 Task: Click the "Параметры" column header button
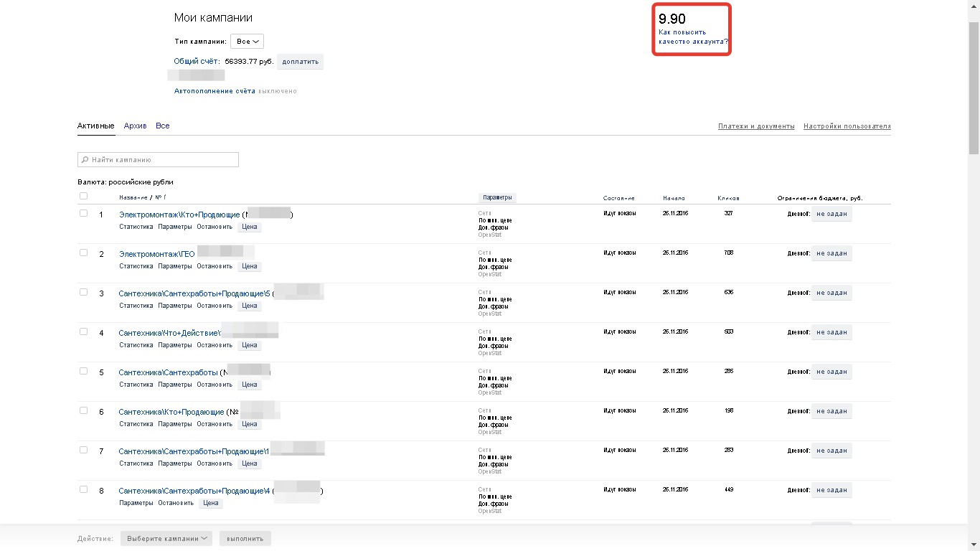497,198
